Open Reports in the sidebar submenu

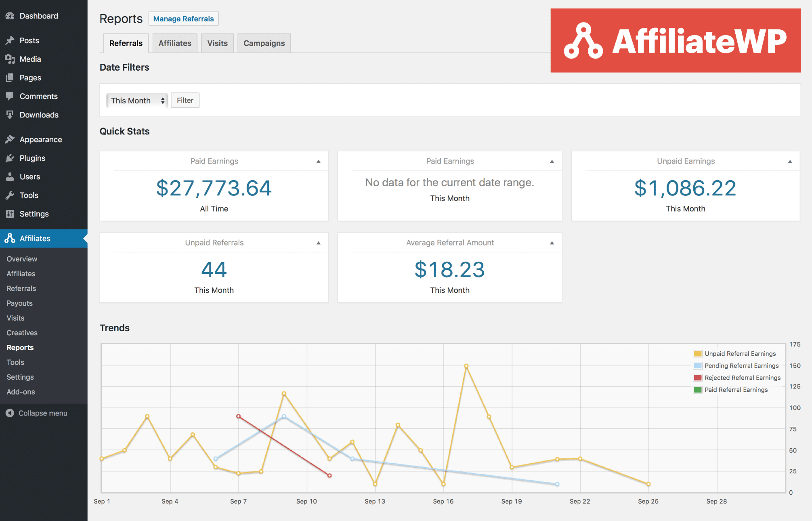(20, 347)
